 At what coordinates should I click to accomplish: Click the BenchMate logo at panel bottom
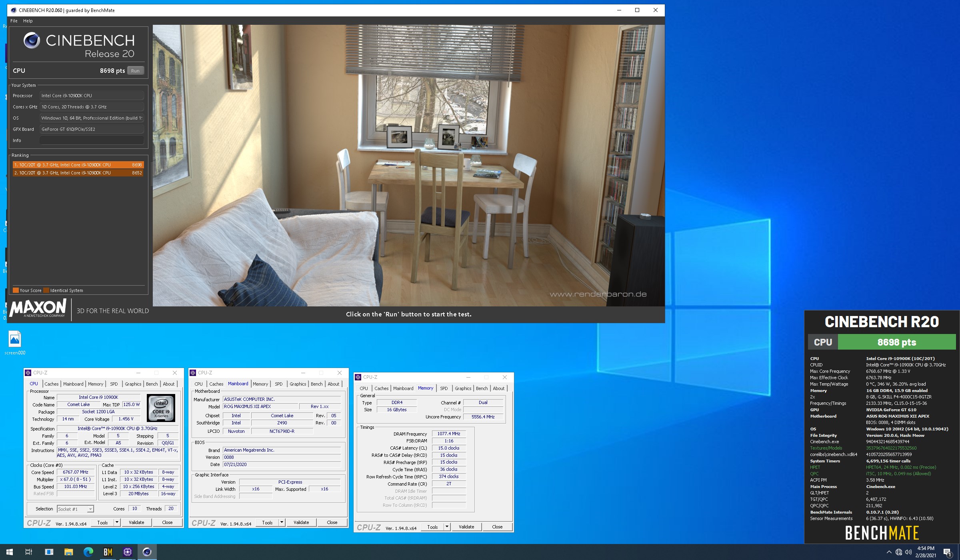point(882,533)
